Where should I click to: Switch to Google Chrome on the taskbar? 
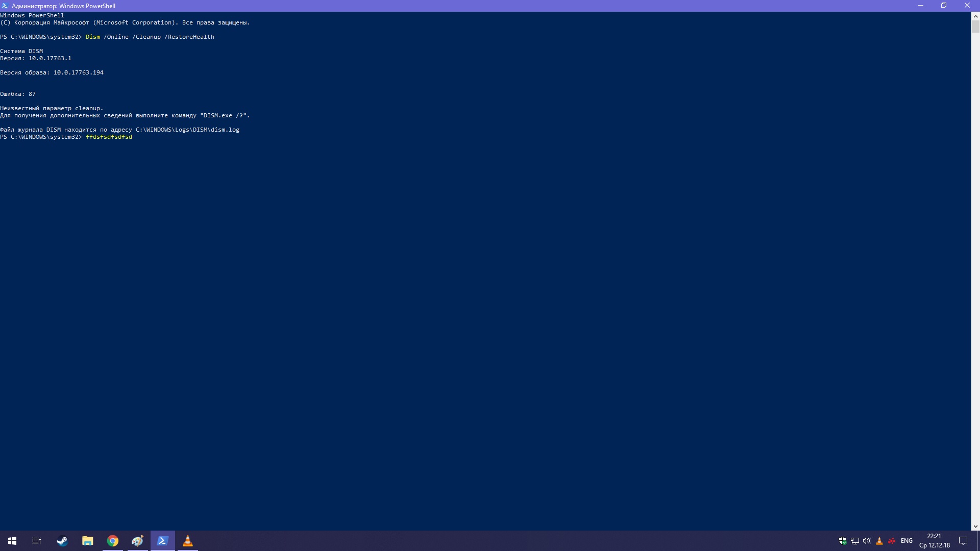113,541
